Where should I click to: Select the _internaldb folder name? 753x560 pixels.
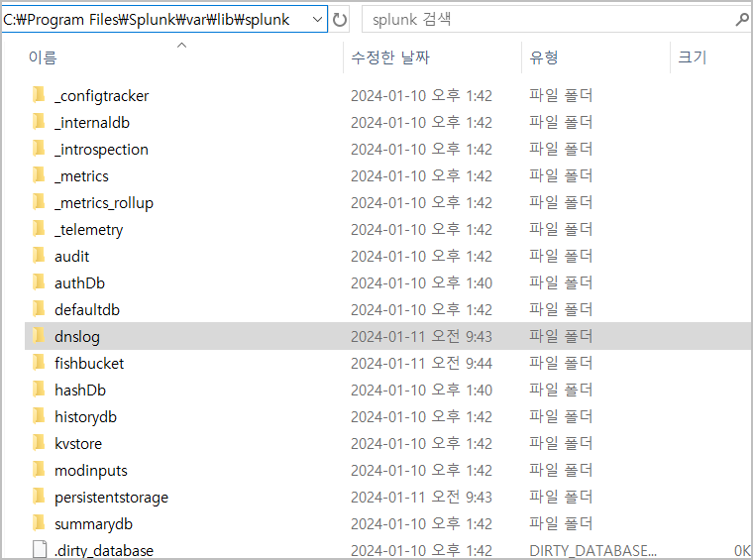click(92, 123)
